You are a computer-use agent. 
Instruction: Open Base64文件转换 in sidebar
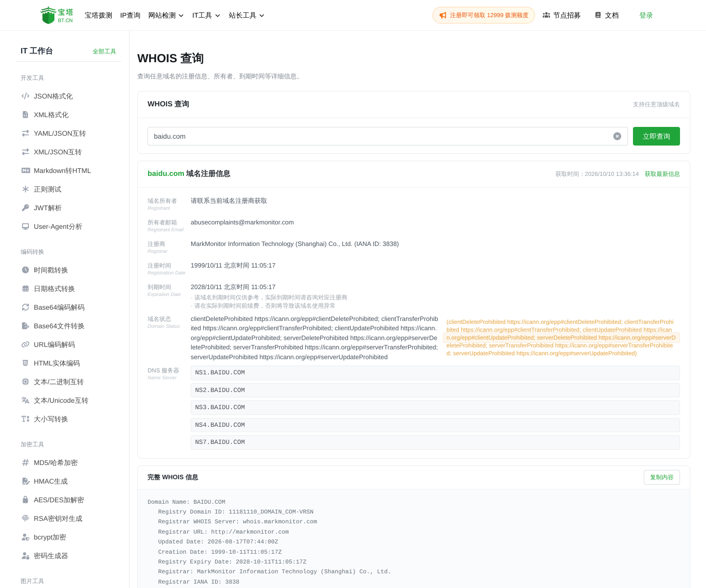(59, 326)
